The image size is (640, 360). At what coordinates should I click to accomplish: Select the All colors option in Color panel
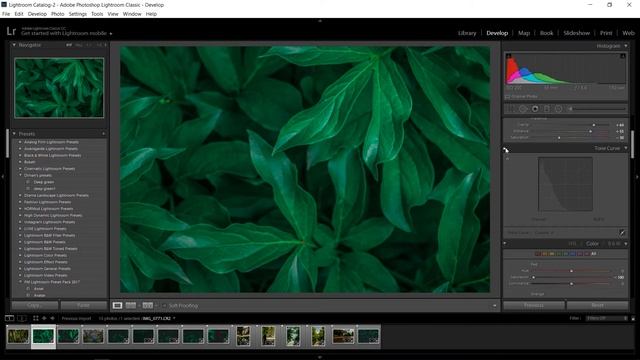point(593,254)
